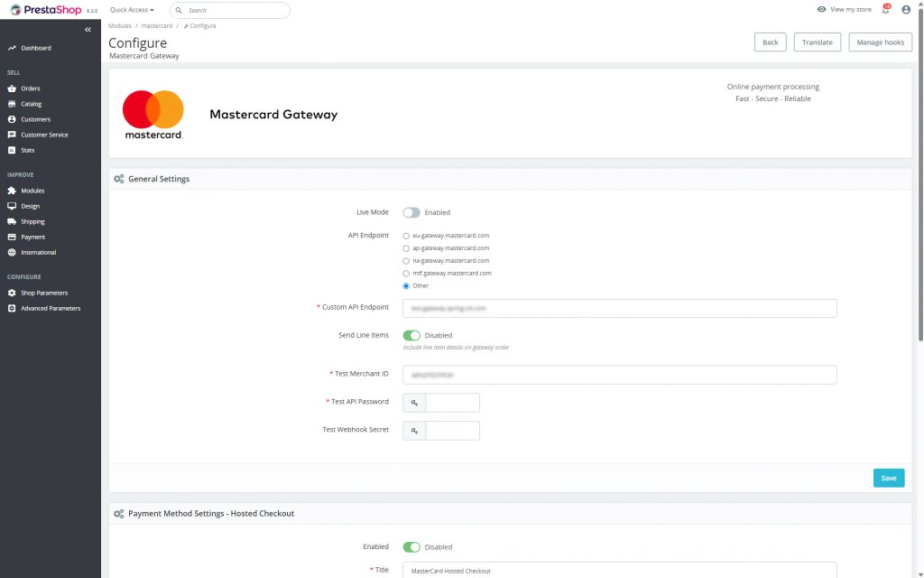Click the search magnifier icon
This screenshot has height=578, width=924.
click(x=179, y=10)
